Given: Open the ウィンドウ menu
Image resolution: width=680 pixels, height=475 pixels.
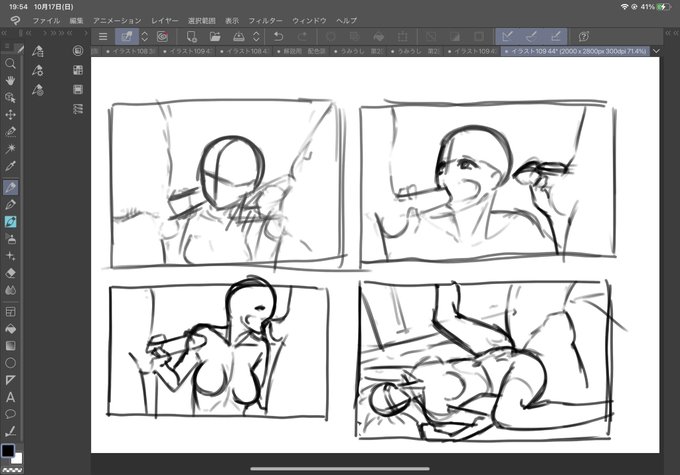Looking at the screenshot, I should [x=309, y=20].
